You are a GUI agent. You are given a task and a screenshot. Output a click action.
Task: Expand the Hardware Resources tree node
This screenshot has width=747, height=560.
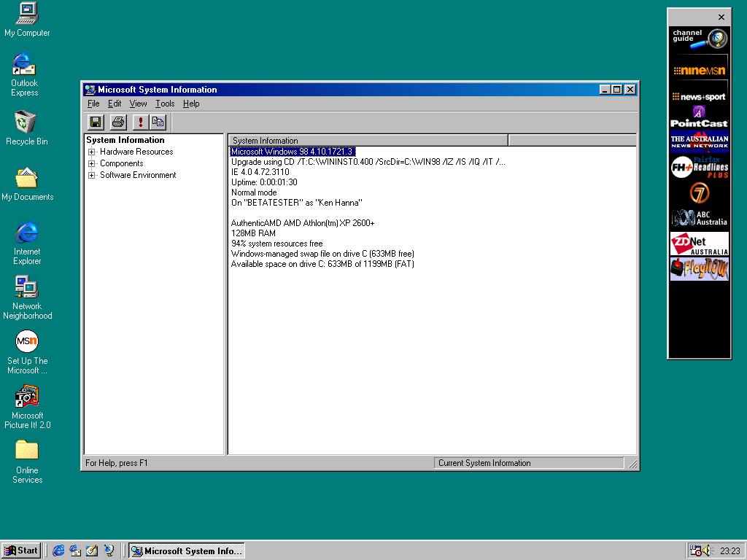(x=91, y=152)
